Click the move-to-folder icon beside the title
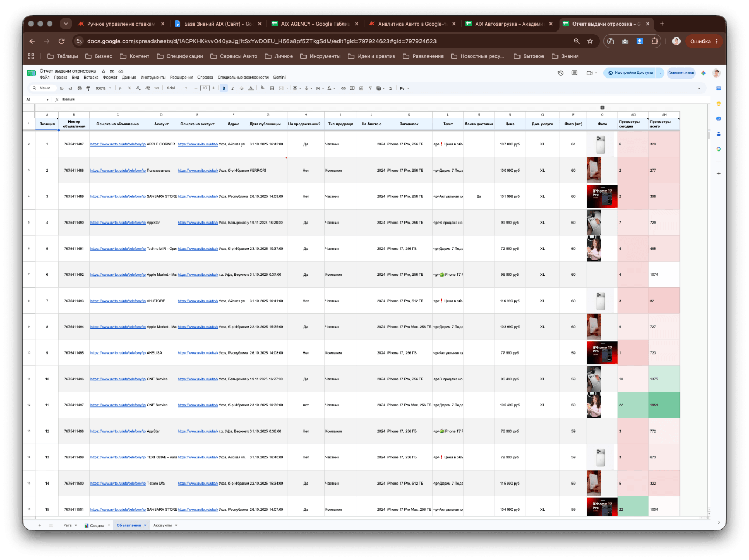This screenshot has width=749, height=560. [x=112, y=71]
